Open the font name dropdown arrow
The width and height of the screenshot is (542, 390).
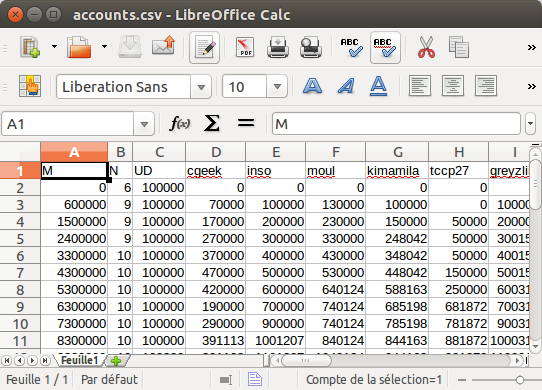point(201,87)
